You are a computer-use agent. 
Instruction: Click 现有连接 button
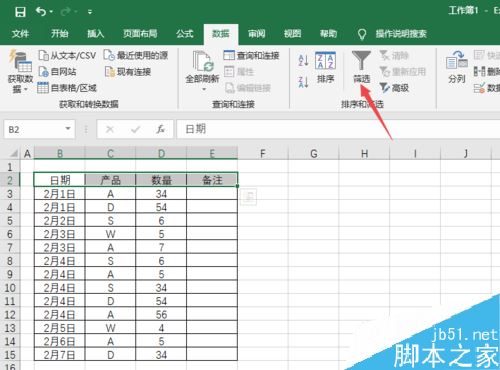tap(128, 71)
